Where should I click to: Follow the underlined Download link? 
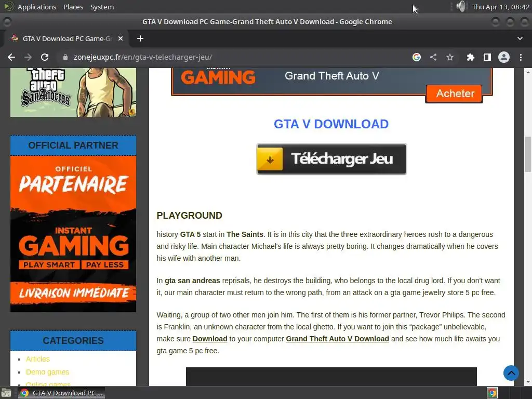(210, 339)
